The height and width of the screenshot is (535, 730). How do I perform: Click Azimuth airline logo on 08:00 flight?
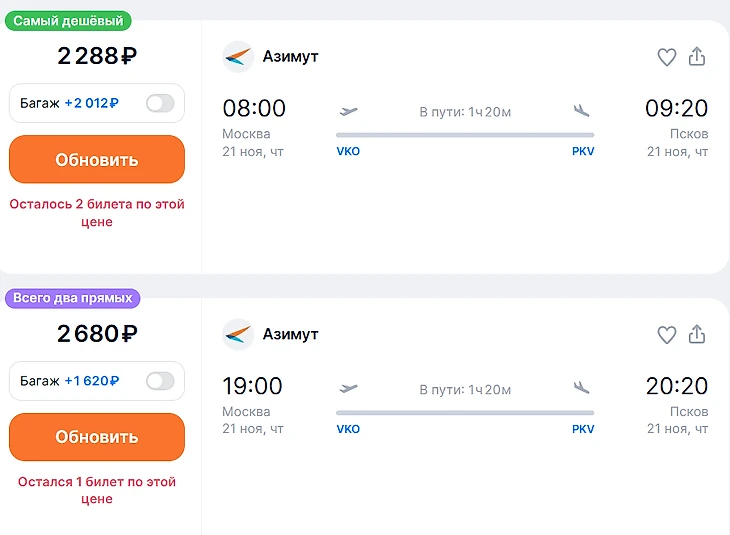tap(238, 57)
